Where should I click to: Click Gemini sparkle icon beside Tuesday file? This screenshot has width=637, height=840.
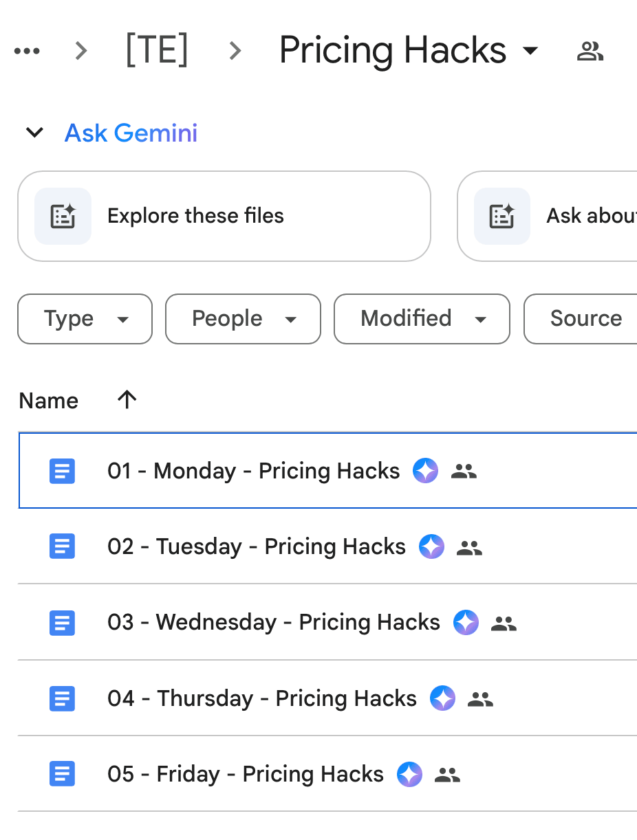pyautogui.click(x=431, y=547)
